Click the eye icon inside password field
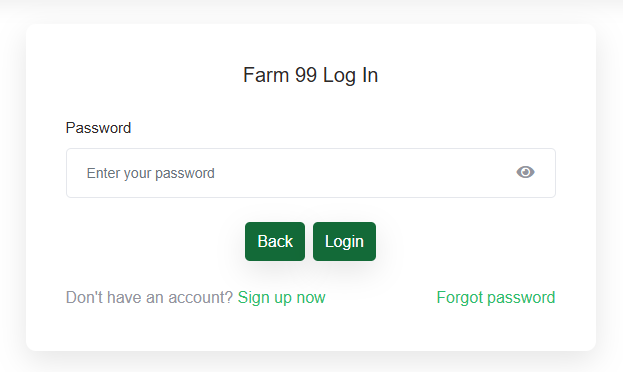Screen dimensions: 623x372 525,172
